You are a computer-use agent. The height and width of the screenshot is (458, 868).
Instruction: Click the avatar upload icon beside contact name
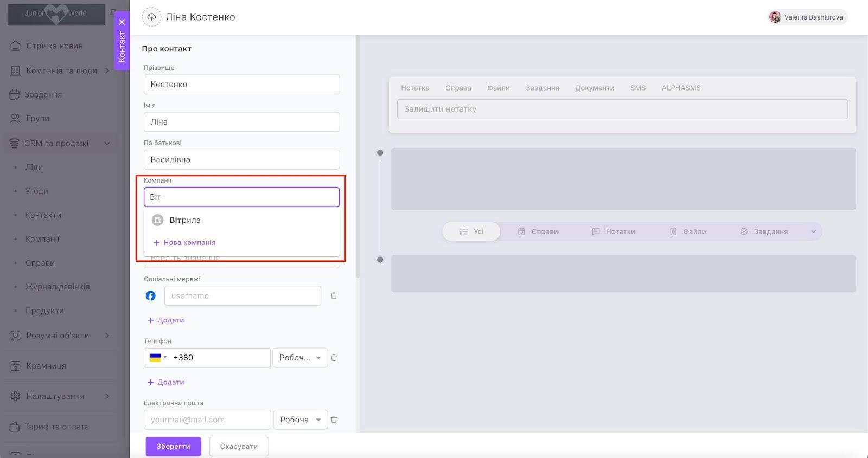point(151,17)
